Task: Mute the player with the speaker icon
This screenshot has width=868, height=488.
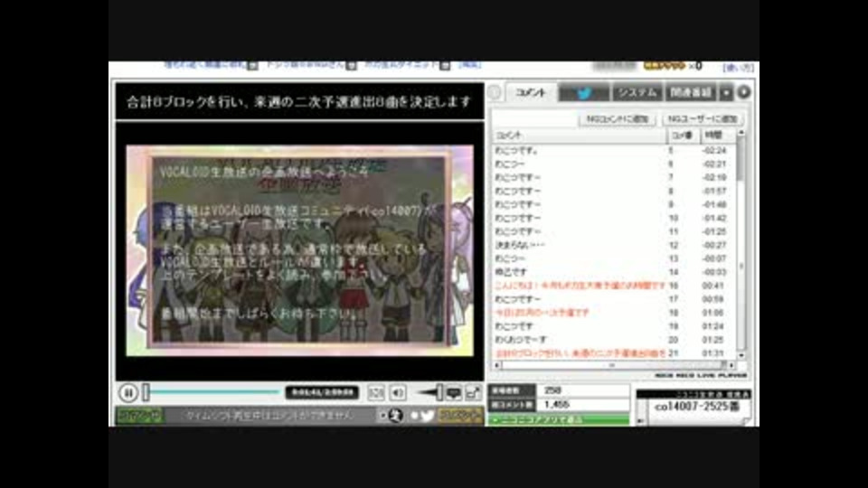Action: pos(398,393)
